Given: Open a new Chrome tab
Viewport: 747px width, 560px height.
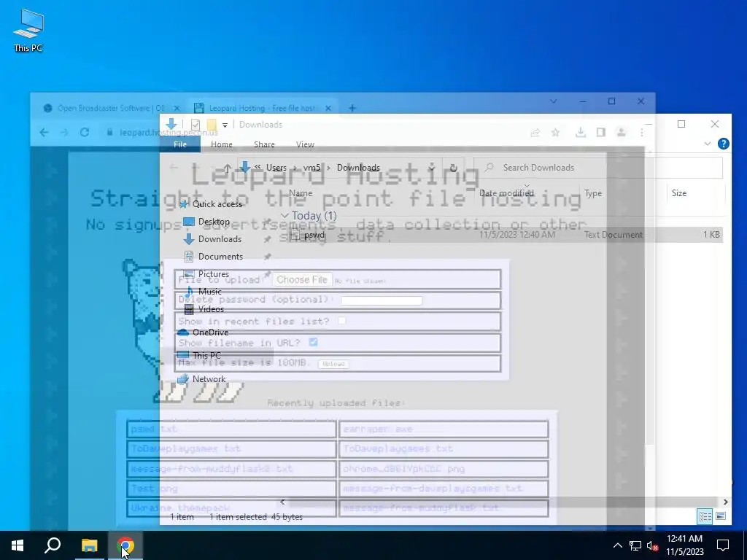Looking at the screenshot, I should [x=352, y=108].
